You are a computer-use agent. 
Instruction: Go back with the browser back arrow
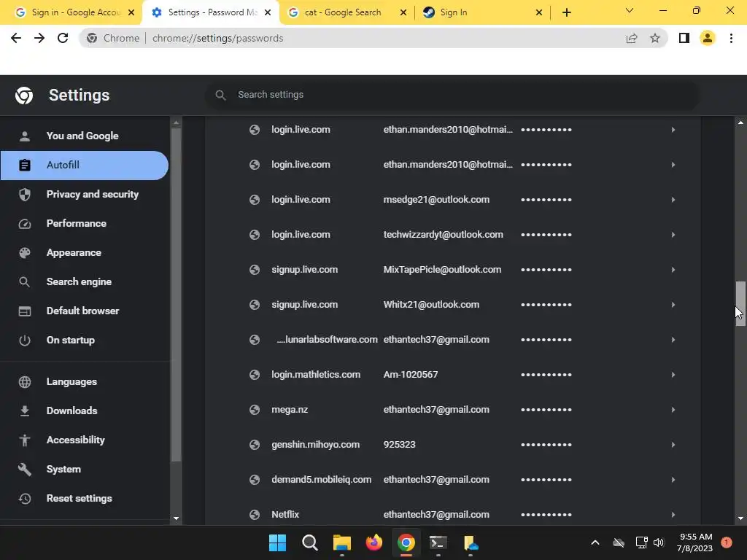point(16,38)
